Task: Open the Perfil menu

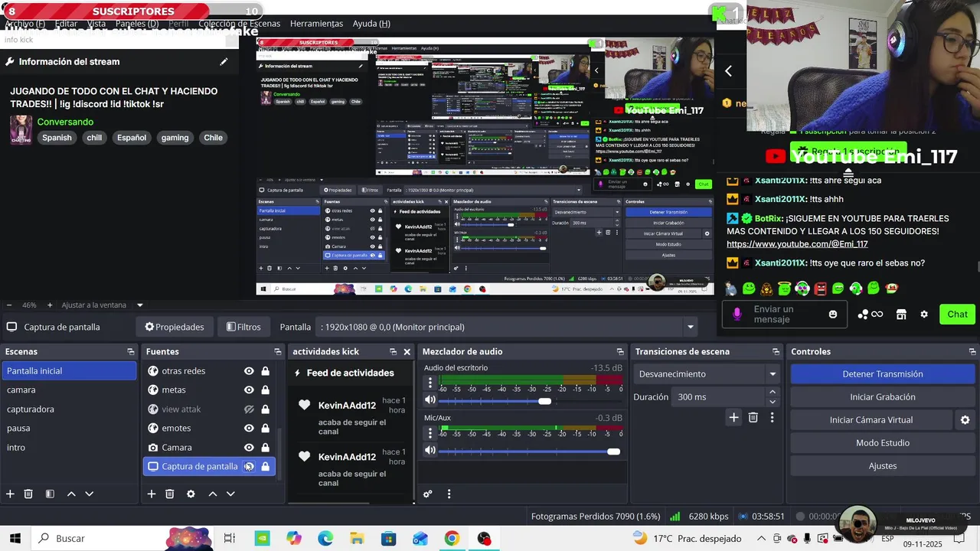Action: (178, 24)
